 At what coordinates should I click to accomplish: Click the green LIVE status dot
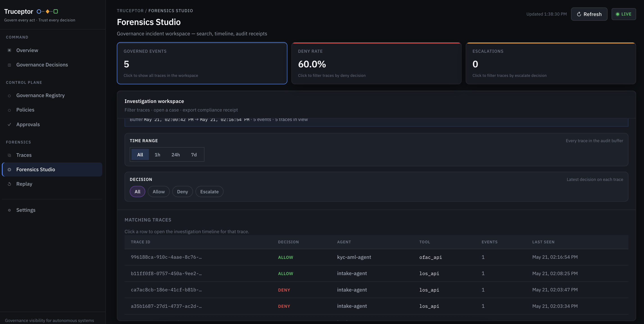[617, 14]
